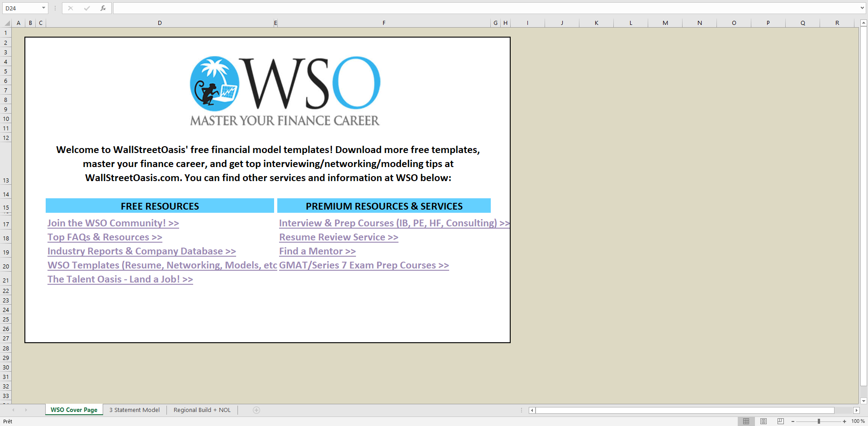
Task: Click the Cancel entry X icon
Action: point(71,8)
